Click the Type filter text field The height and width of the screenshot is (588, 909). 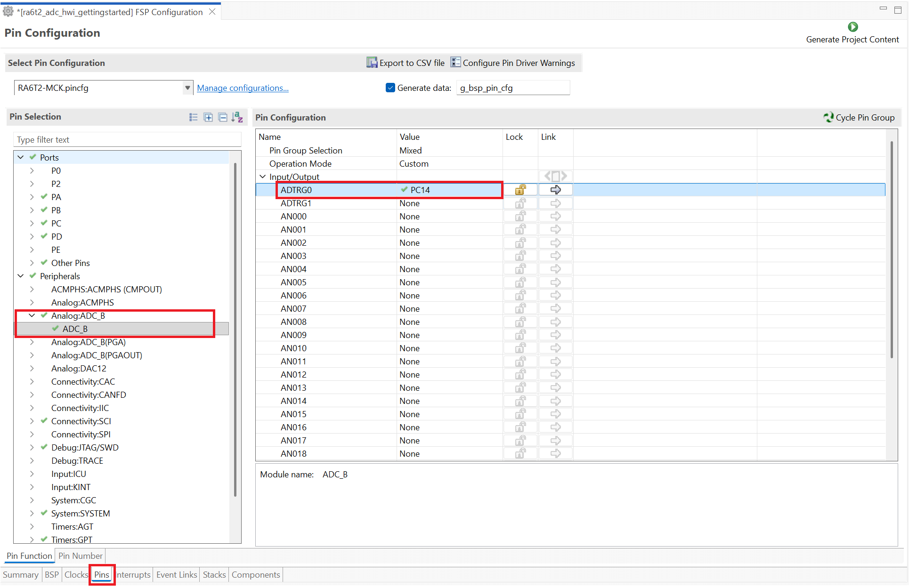click(x=127, y=140)
